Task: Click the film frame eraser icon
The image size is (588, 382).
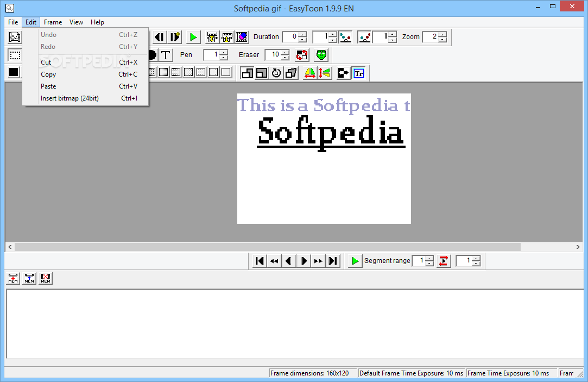Action: [242, 37]
